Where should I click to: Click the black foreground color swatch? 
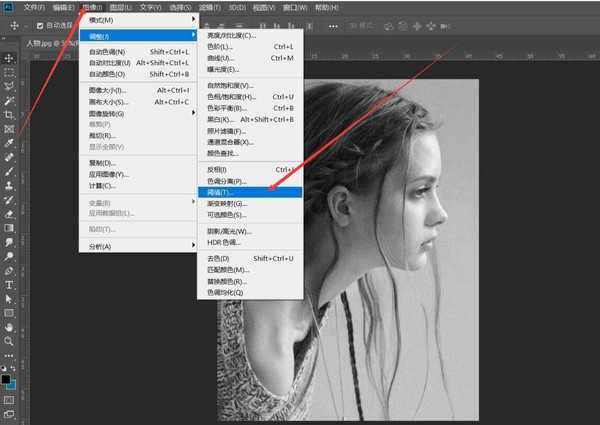pyautogui.click(x=7, y=377)
